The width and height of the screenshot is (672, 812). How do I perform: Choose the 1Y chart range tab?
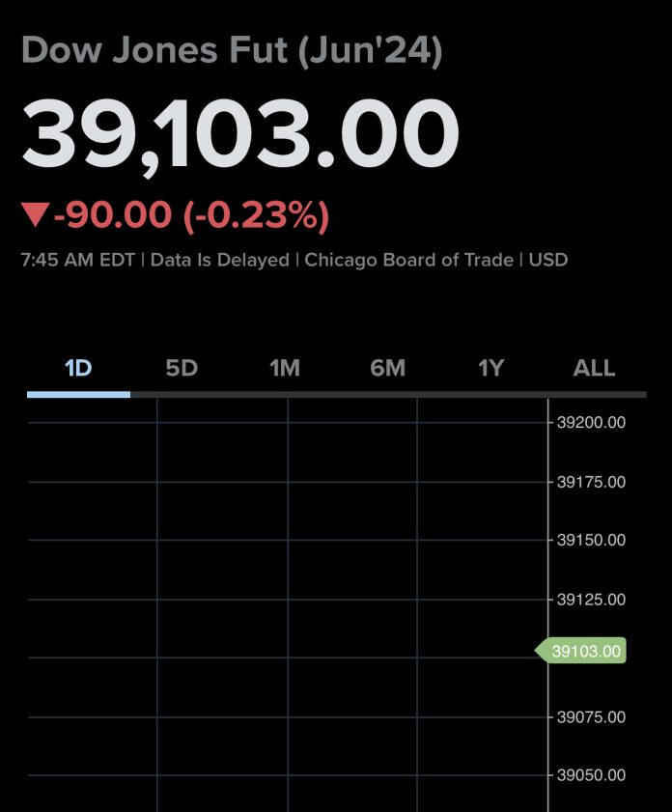point(491,368)
